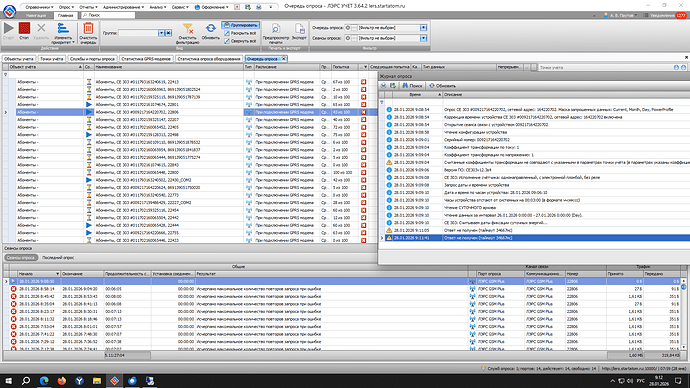Open Предпросмотр печати

click(x=276, y=33)
